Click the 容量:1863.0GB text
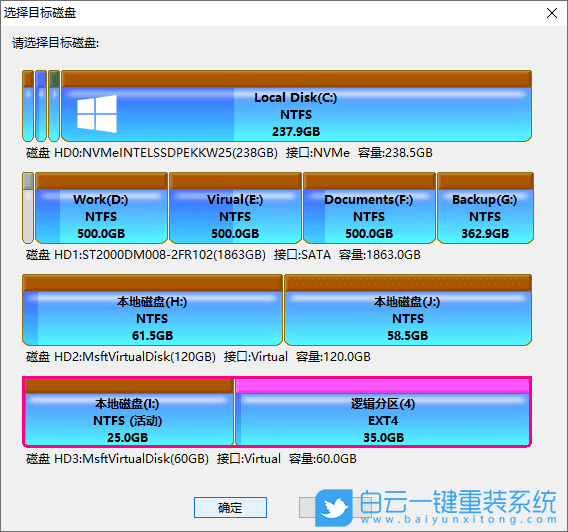This screenshot has height=532, width=568. point(380,255)
